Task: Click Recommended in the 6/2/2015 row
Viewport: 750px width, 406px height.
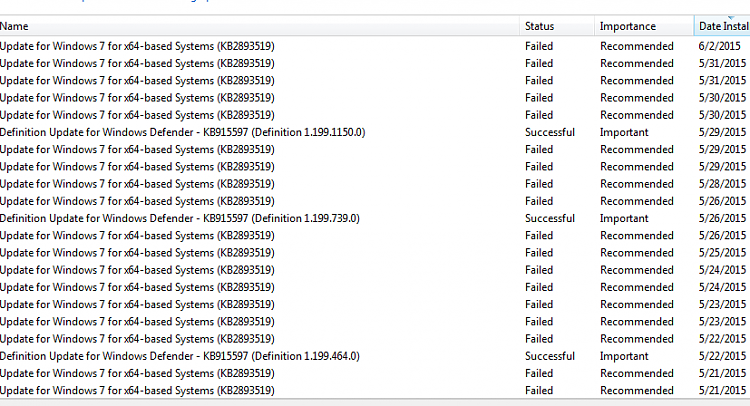Action: (x=637, y=46)
